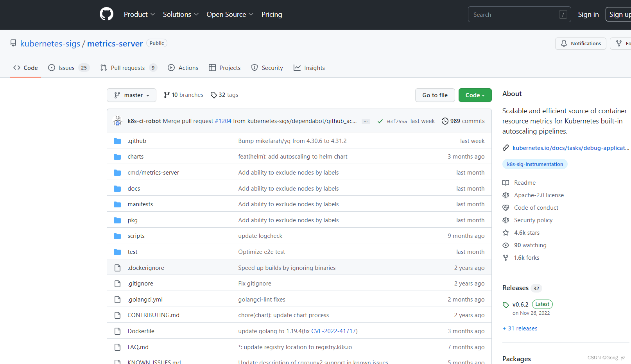Click the pkg folder icon
Screen dimensions: 631x364
[x=117, y=220]
